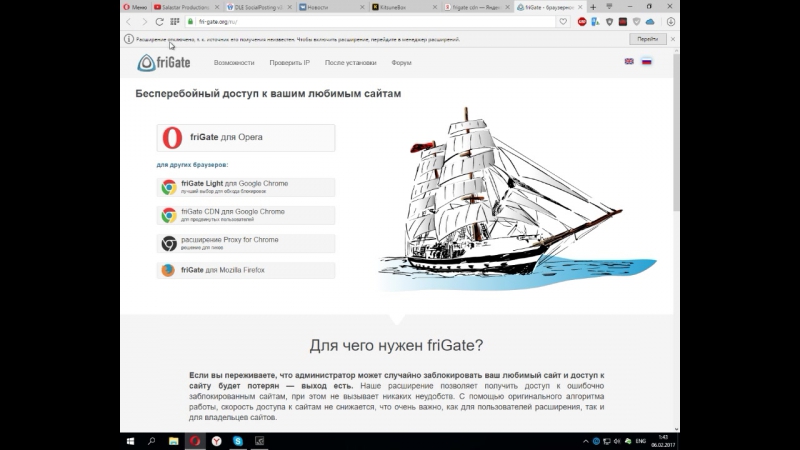Click the blue cloud extension icon
Screen dimensions: 800x450
pos(650,21)
